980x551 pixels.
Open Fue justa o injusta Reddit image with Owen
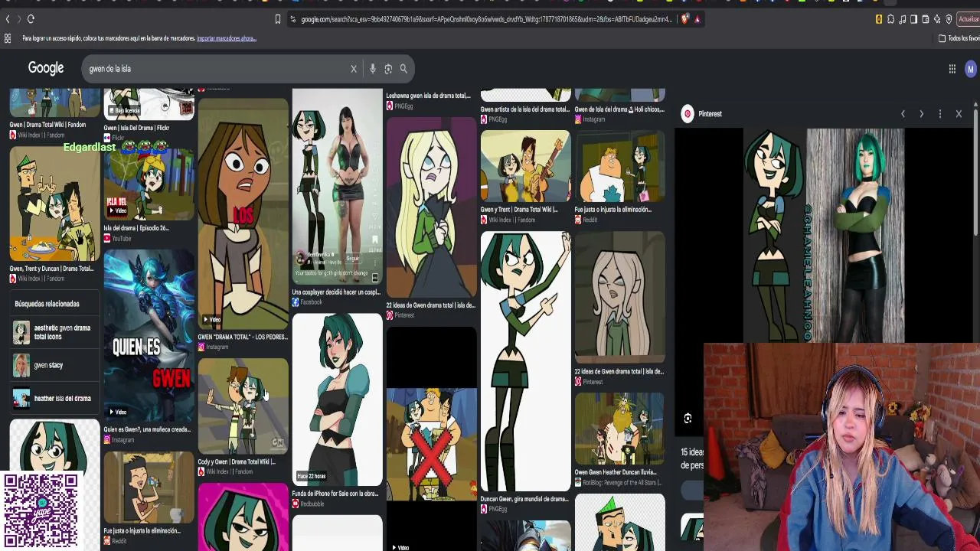[x=619, y=166]
